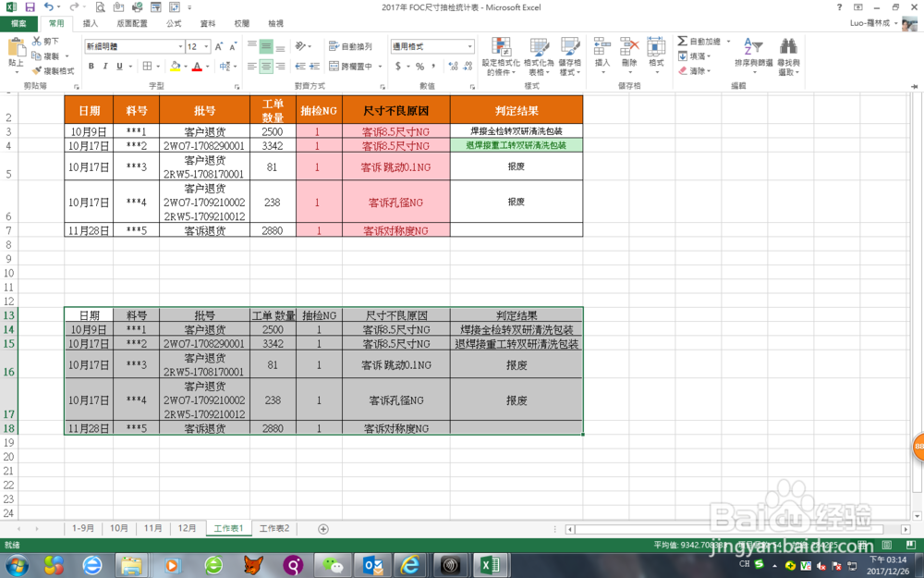This screenshot has width=924, height=578.
Task: Apply the yellow fill color bucket
Action: point(175,66)
